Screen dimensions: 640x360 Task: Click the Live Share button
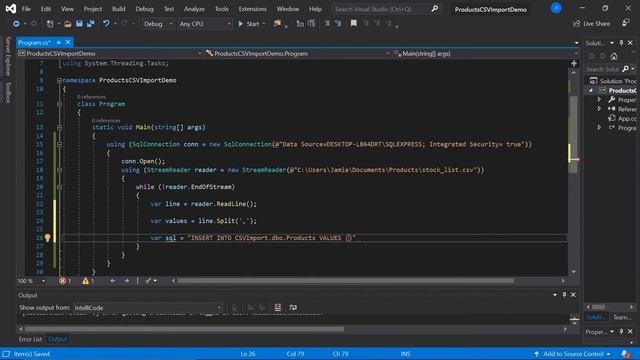coord(591,24)
